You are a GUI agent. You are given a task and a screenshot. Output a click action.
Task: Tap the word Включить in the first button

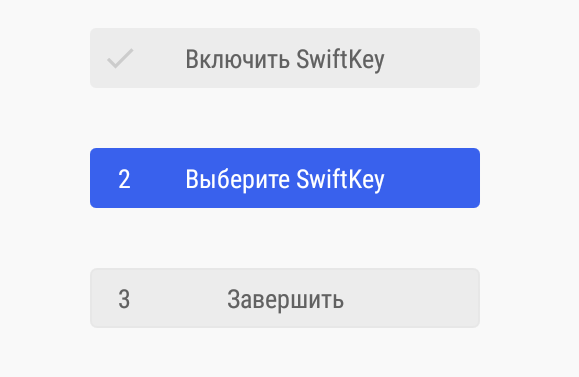click(237, 59)
